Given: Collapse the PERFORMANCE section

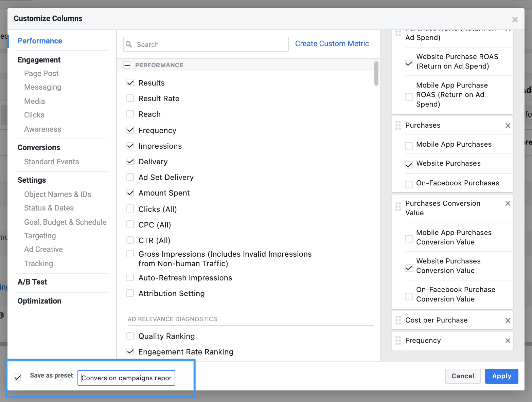Looking at the screenshot, I should point(127,65).
